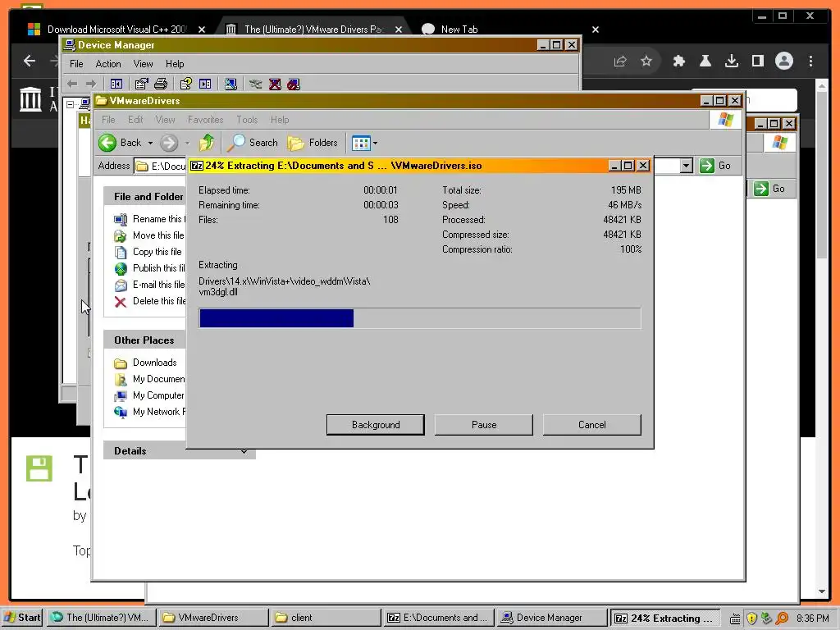Click Go button in rear Explorer window
The height and width of the screenshot is (630, 840).
pyautogui.click(x=770, y=189)
